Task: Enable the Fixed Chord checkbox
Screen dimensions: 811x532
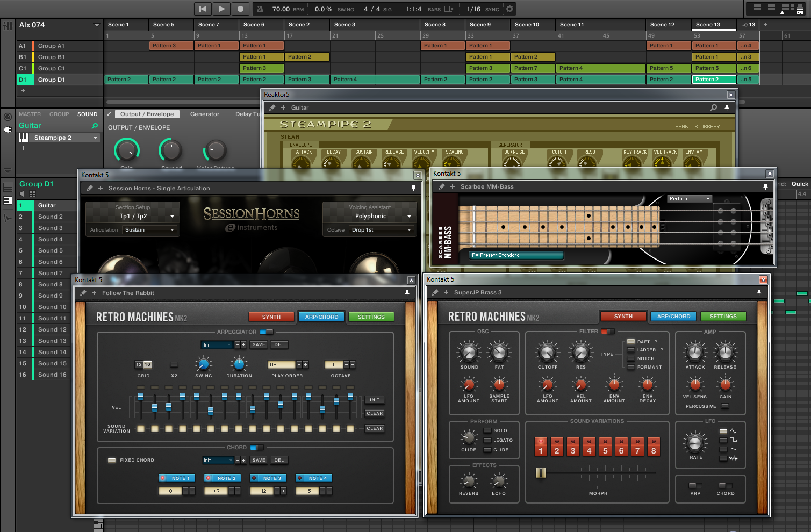Action: [x=112, y=460]
